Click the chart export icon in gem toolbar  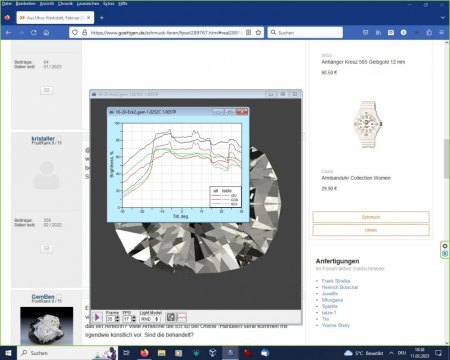tap(171, 317)
